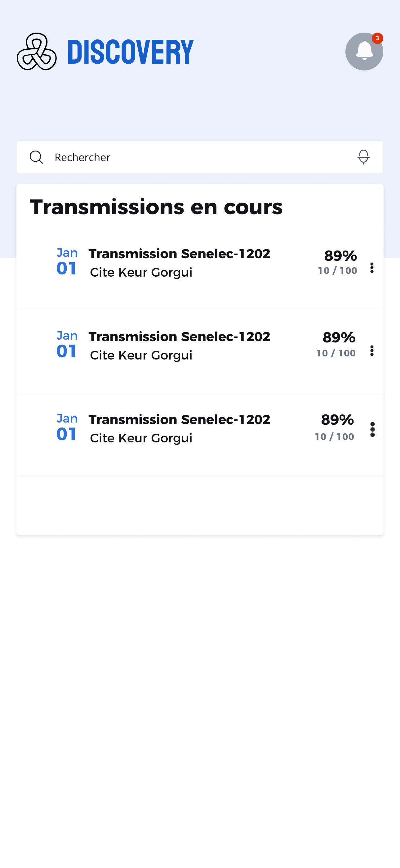The image size is (400, 868).
Task: Open the first Transmission Senelec-1202 entry
Action: point(179,254)
